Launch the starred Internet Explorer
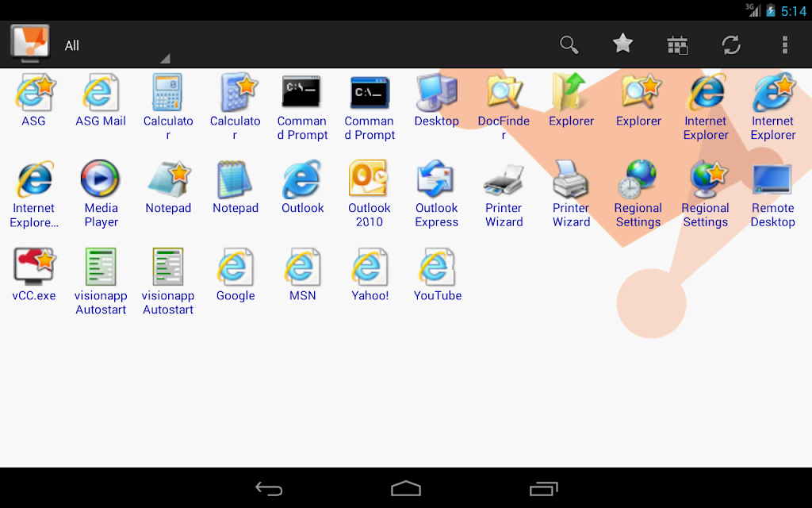 click(x=772, y=107)
